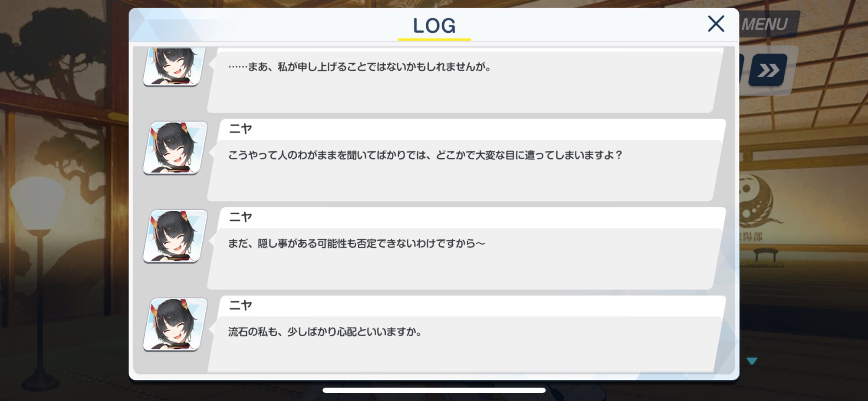
Task: Tap the iOS home indicator bar
Action: [434, 390]
